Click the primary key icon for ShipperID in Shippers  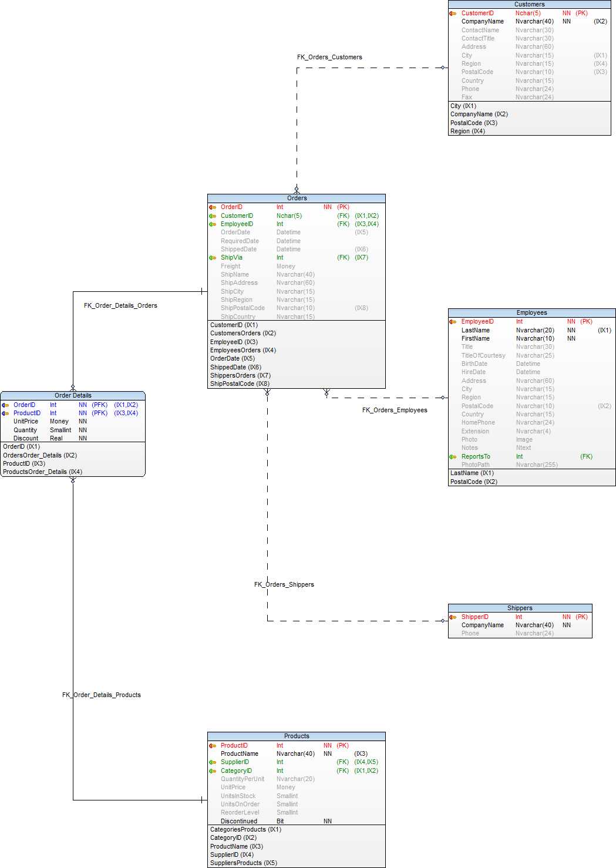coord(452,617)
